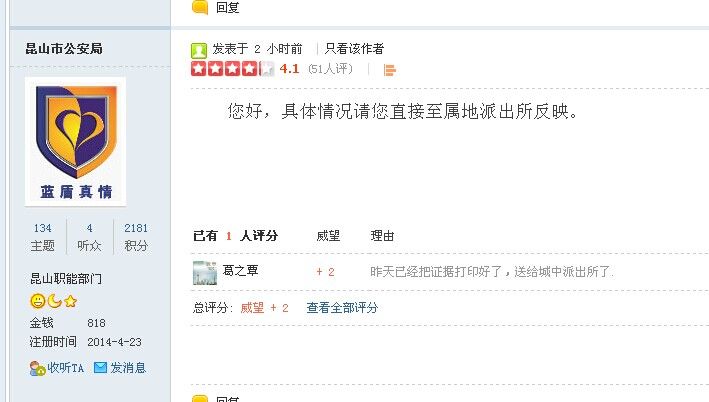Click the yellow reply bubble icon at top
Screen dimensions: 709x402
[x=200, y=7]
